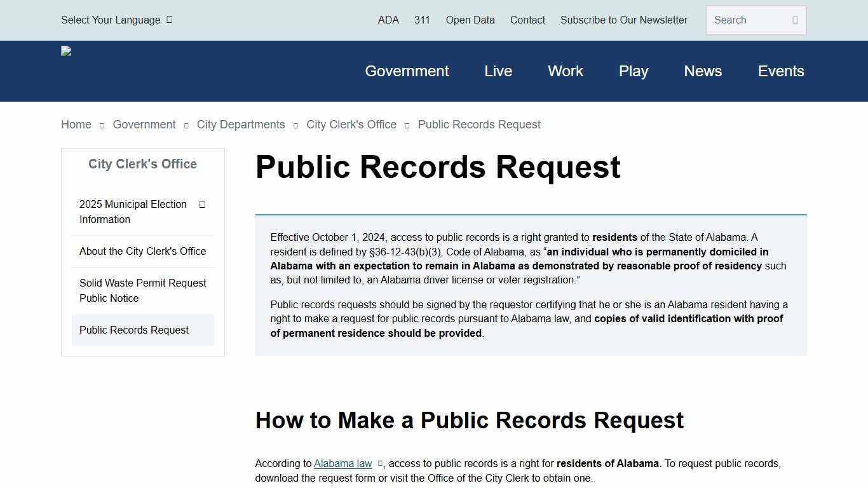
Task: Click the breadcrumb separator after Government
Action: [x=186, y=125]
